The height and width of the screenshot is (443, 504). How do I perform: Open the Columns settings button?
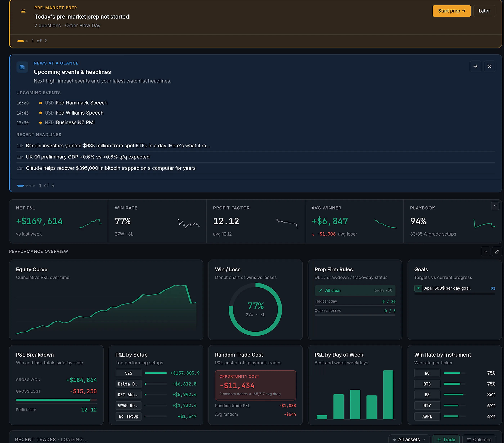coord(479,439)
